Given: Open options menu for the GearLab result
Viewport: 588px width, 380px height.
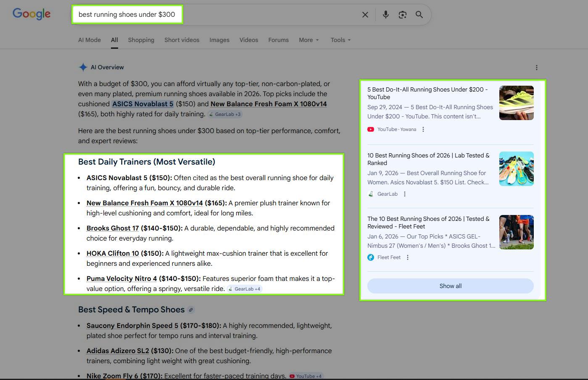Looking at the screenshot, I should (405, 194).
